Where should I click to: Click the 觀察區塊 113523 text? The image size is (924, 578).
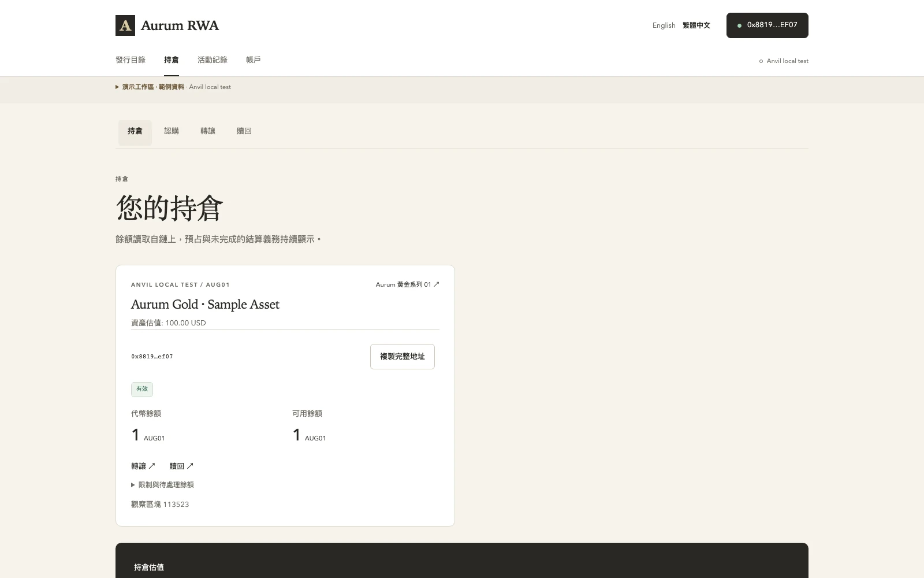[160, 505]
